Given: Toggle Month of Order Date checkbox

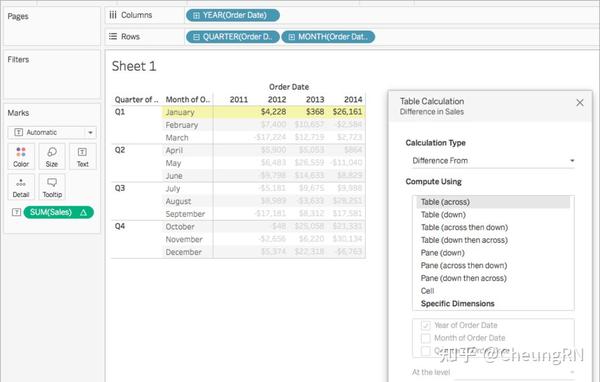Looking at the screenshot, I should point(426,338).
